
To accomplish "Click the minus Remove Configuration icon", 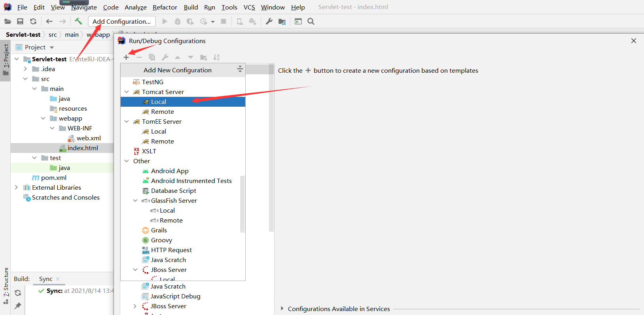I will coord(139,57).
